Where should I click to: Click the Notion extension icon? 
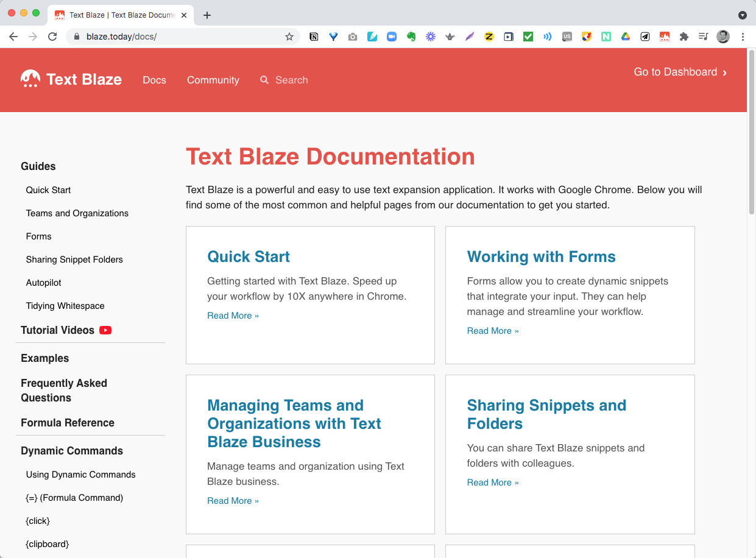(x=314, y=37)
